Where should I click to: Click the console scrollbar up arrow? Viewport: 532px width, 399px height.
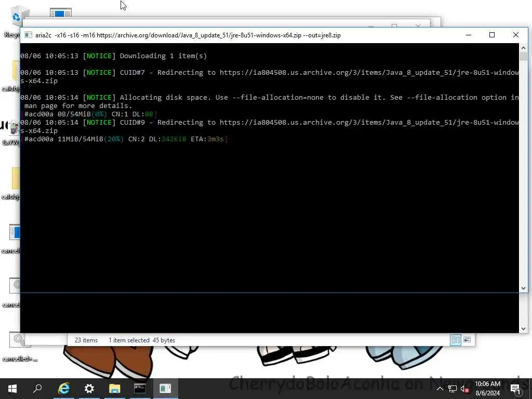pyautogui.click(x=523, y=48)
